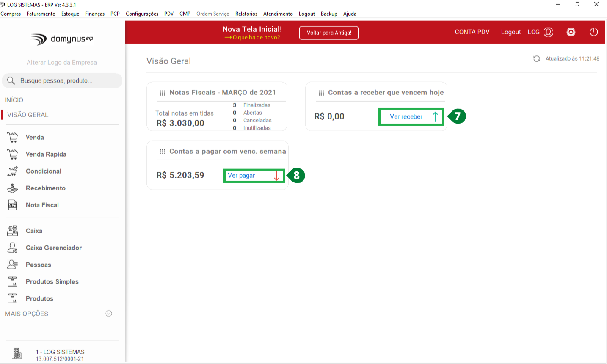The width and height of the screenshot is (607, 364).
Task: Click the Venda shopping cart icon
Action: coord(13,137)
